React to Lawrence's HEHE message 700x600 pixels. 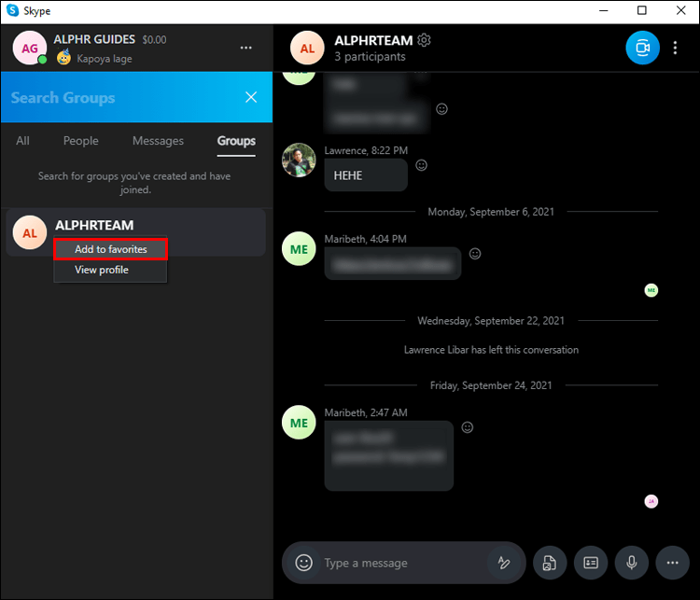(x=422, y=165)
